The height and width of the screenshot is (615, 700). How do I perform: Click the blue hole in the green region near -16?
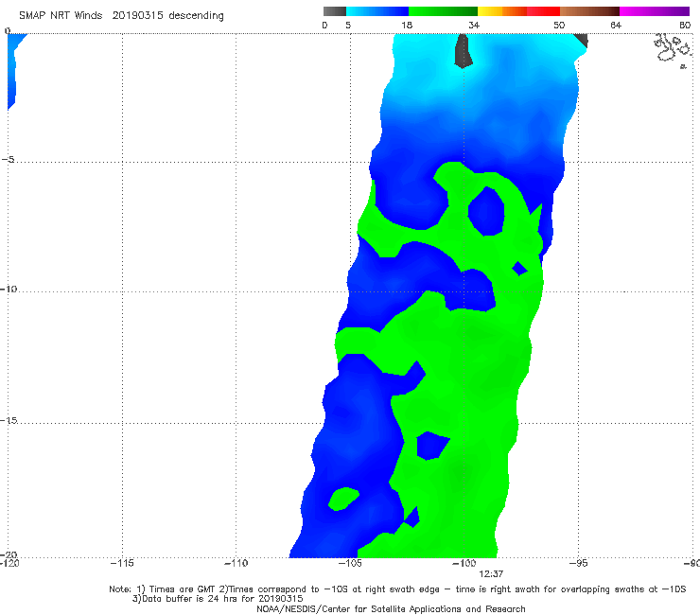click(x=432, y=446)
